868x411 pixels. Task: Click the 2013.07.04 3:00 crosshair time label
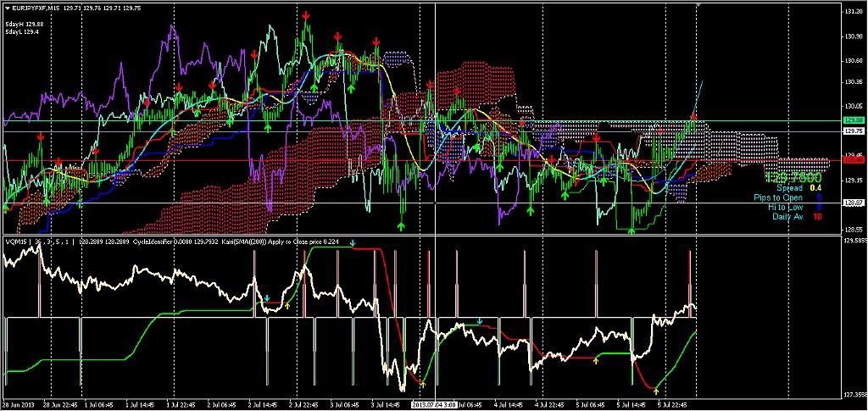click(437, 405)
